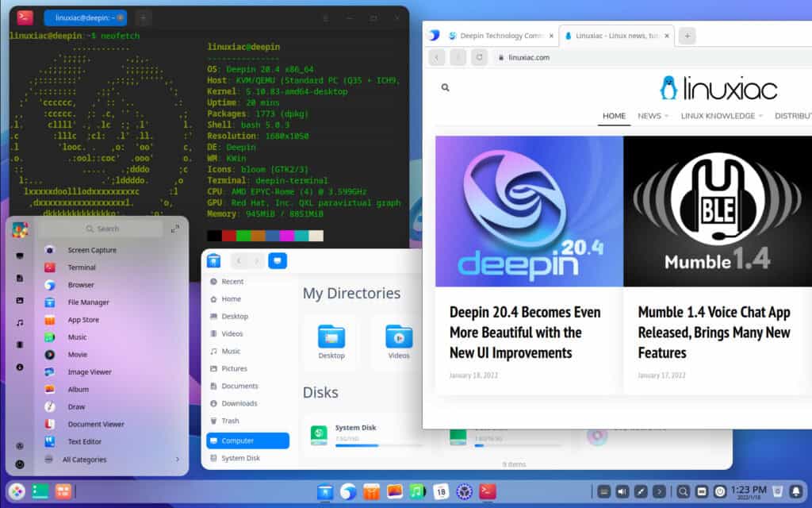Viewport: 812px width, 508px height.
Task: Add new terminal tab with plus button
Action: (144, 18)
